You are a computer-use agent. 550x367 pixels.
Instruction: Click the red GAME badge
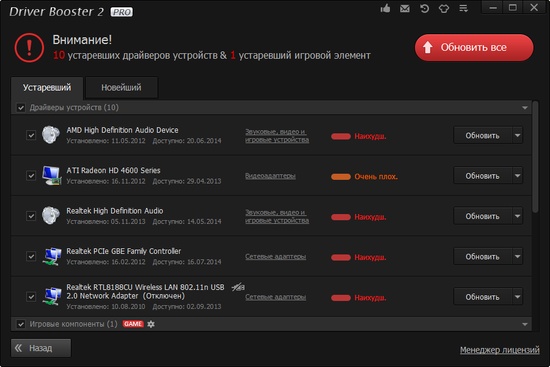133,324
